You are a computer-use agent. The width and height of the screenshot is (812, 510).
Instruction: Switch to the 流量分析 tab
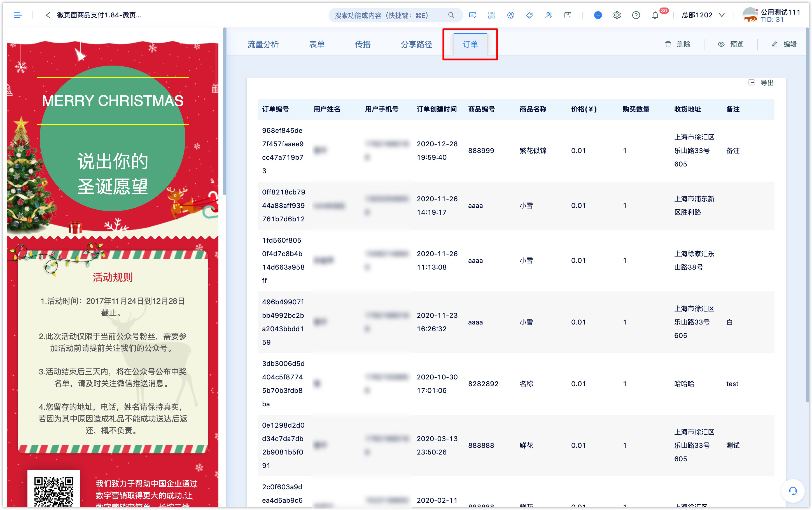coord(263,44)
